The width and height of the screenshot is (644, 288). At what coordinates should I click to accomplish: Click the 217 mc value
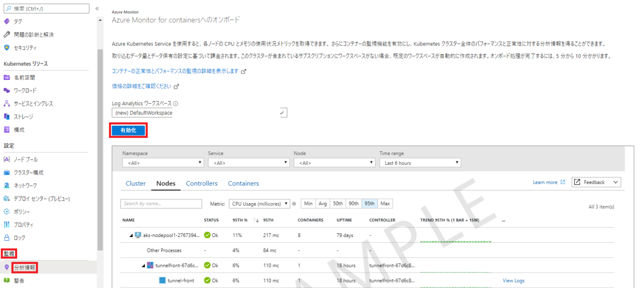(272, 235)
